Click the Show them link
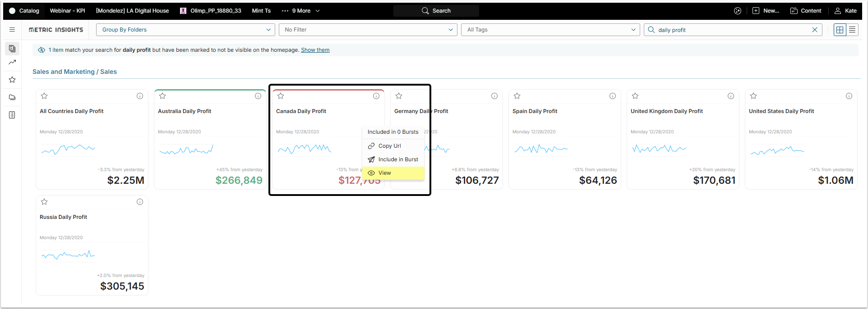This screenshot has height=309, width=868. 315,50
